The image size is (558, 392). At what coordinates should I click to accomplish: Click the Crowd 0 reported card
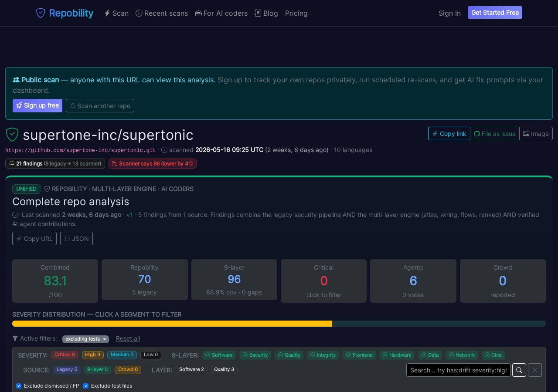[x=503, y=281]
